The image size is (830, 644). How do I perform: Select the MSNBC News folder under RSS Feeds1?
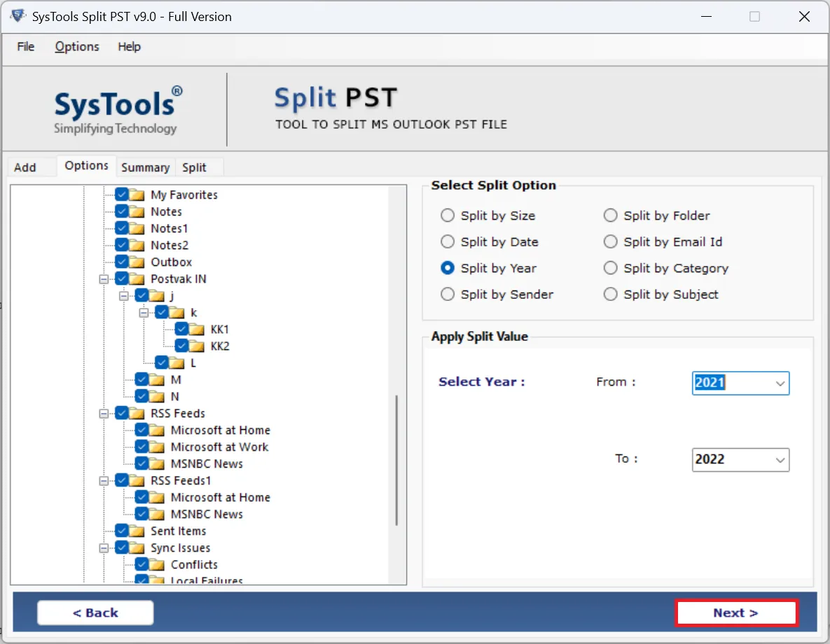pos(207,514)
